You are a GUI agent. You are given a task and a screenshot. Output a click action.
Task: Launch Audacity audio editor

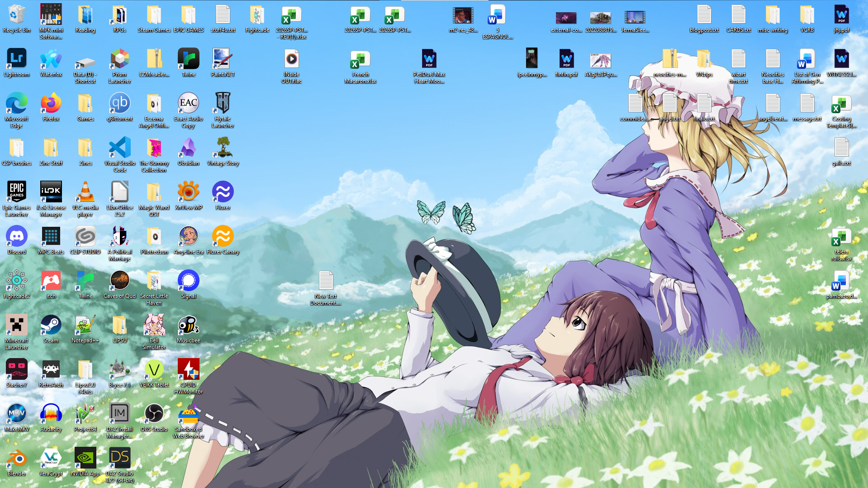(51, 418)
